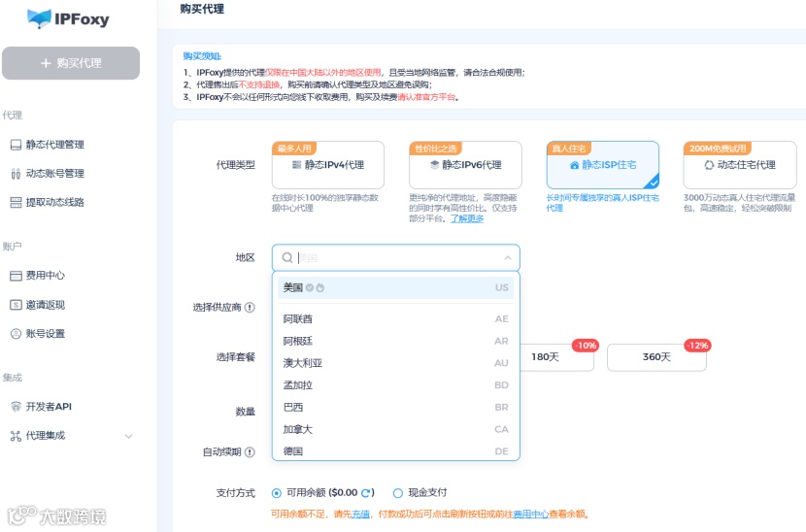806x532 pixels.
Task: Open 邀请返现 in sidebar
Action: point(46,305)
